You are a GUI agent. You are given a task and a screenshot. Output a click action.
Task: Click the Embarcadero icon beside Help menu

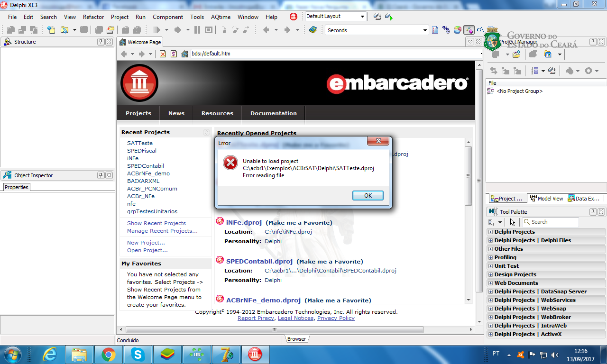[294, 17]
